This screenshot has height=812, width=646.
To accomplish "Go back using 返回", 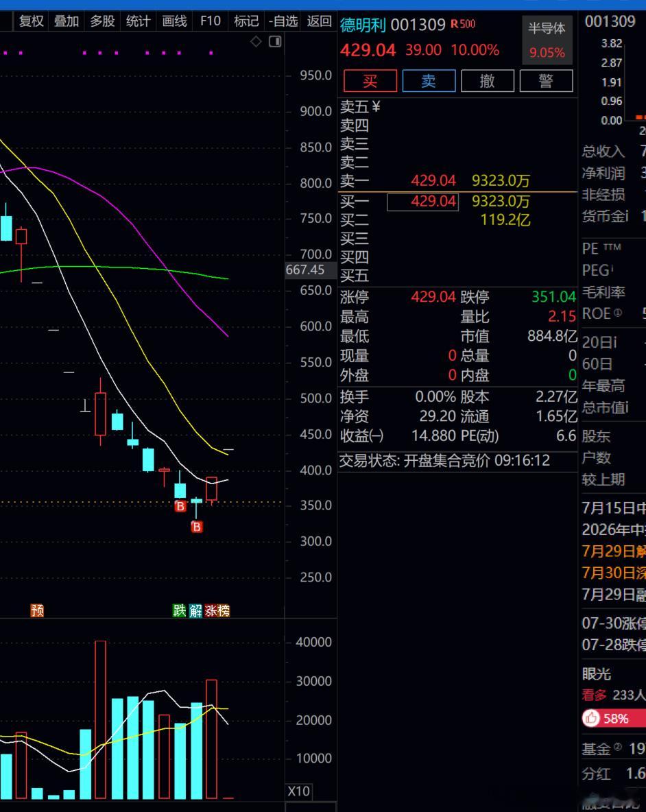I will coord(319,21).
